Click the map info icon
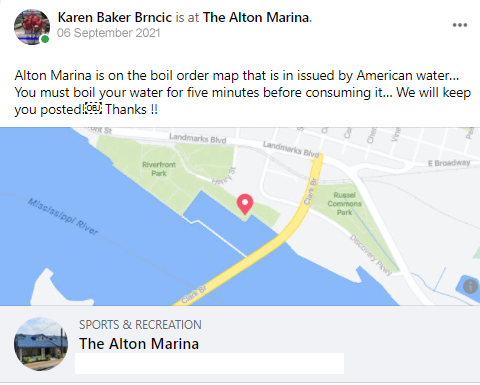Viewport: 480px width, 385px height. click(470, 286)
